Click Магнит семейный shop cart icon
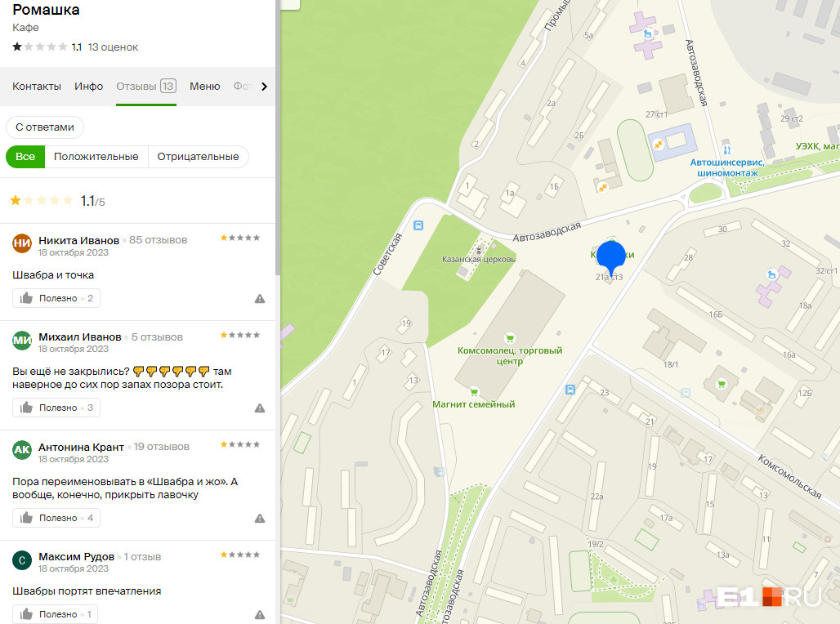 (474, 392)
